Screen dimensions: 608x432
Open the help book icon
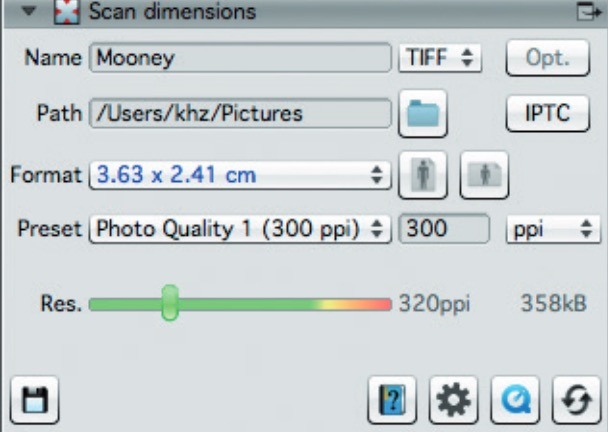(391, 401)
